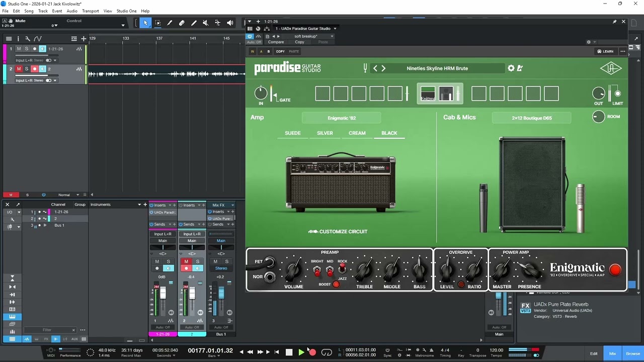
Task: Open the File menu
Action: [x=5, y=11]
